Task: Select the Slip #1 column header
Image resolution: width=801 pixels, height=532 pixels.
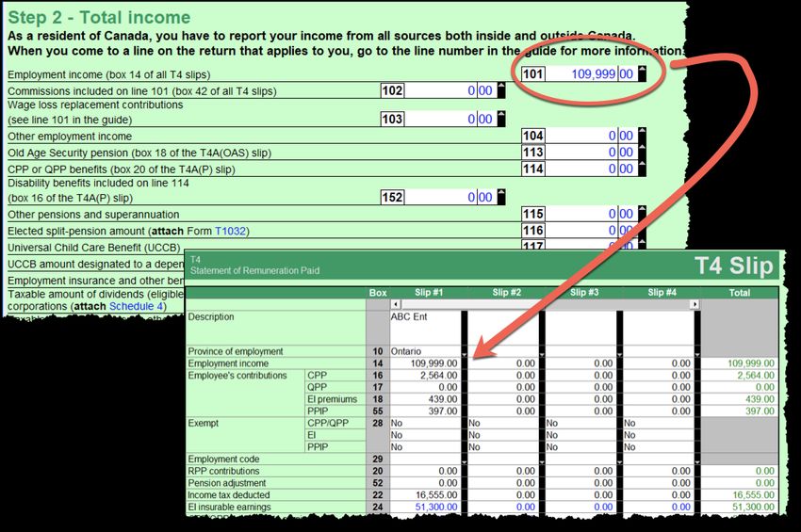Action: 429,293
